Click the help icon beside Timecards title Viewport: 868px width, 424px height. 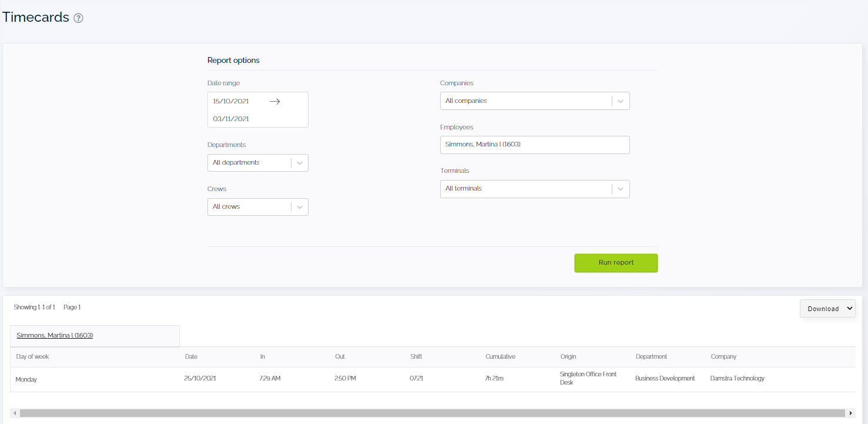click(x=78, y=18)
